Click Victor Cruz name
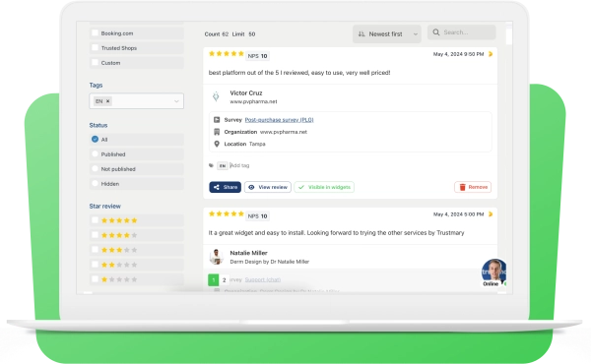This screenshot has width=591, height=364. [x=246, y=93]
